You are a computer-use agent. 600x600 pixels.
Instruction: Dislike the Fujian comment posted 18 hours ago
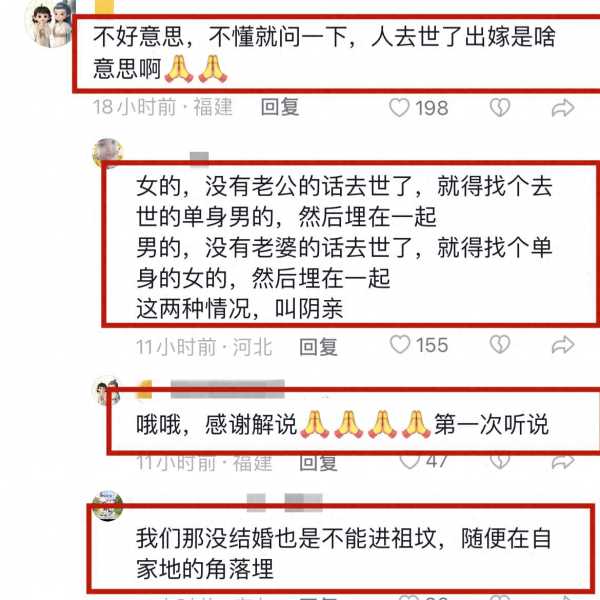point(500,108)
